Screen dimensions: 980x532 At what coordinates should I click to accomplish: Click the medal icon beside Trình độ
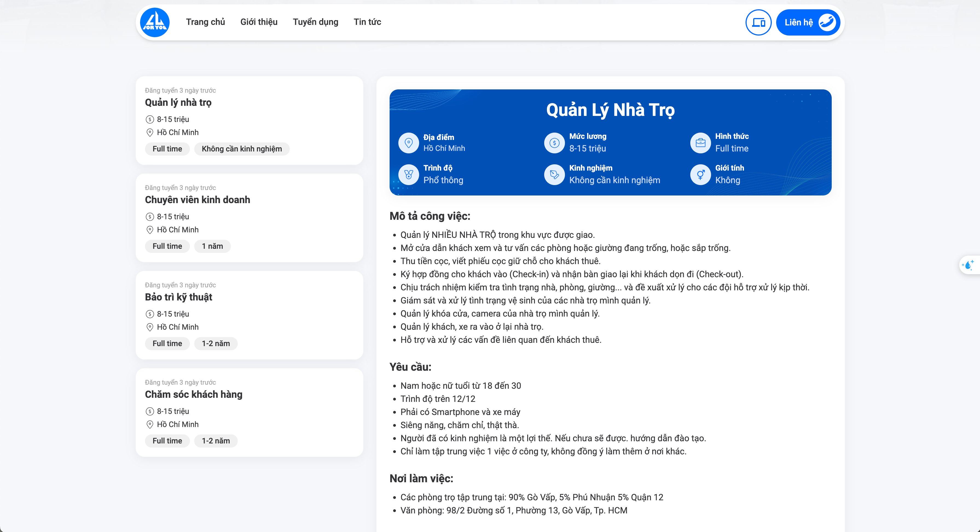[x=408, y=174]
